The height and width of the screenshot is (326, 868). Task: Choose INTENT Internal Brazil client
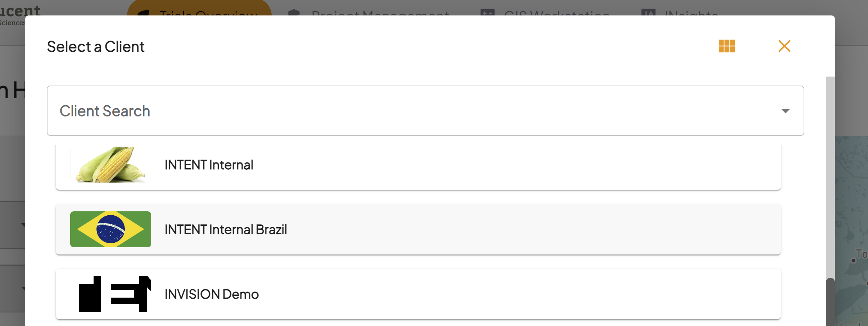tap(418, 229)
